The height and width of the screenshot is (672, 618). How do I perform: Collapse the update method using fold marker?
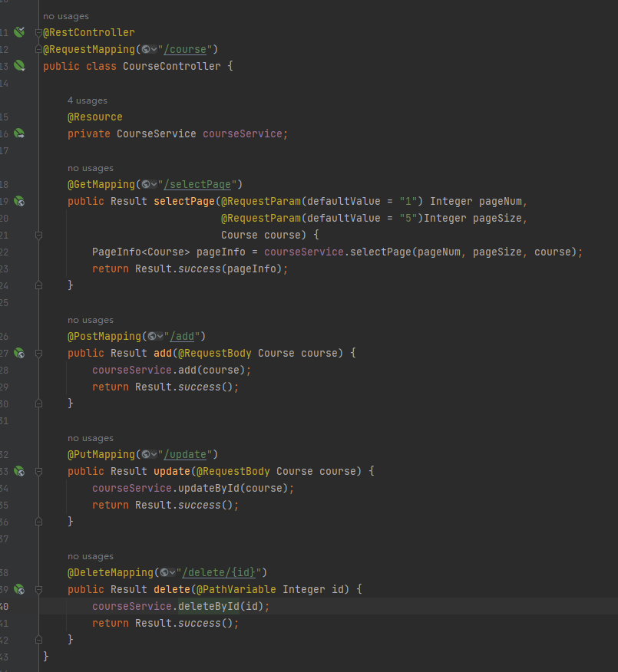[38, 471]
